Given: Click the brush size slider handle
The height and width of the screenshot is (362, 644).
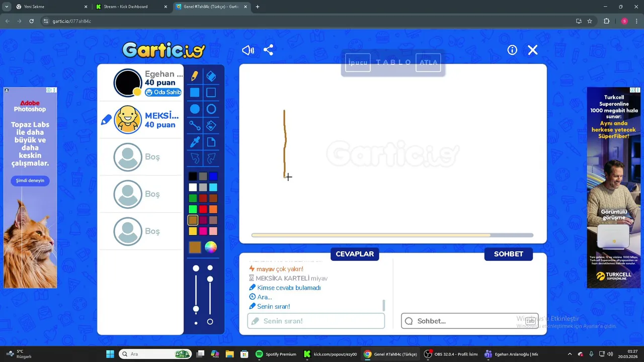Looking at the screenshot, I should (x=196, y=309).
